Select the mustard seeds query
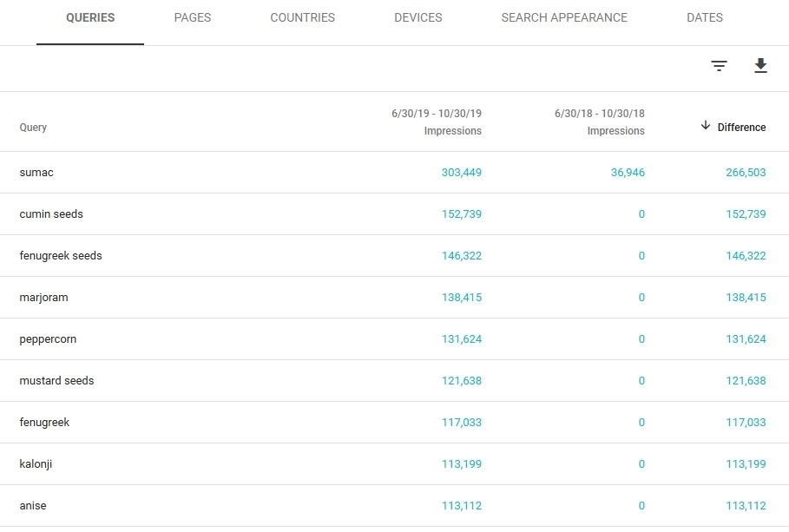Screen dimensions: 789x532 pyautogui.click(x=56, y=381)
